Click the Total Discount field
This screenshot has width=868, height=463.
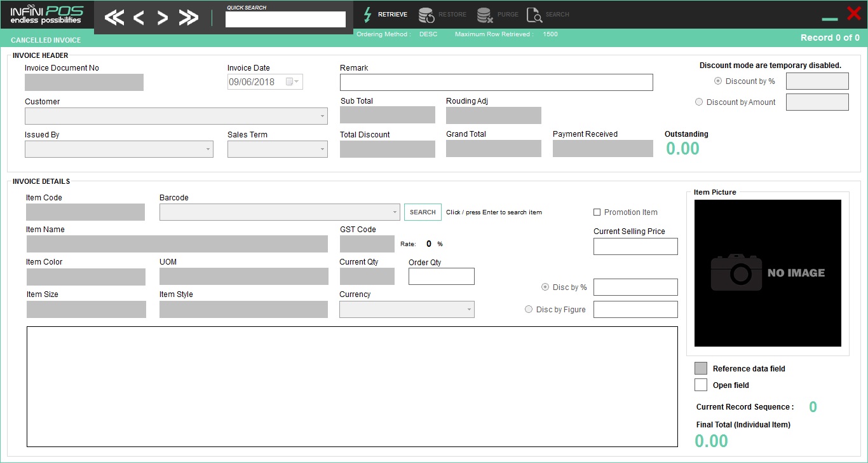click(388, 149)
